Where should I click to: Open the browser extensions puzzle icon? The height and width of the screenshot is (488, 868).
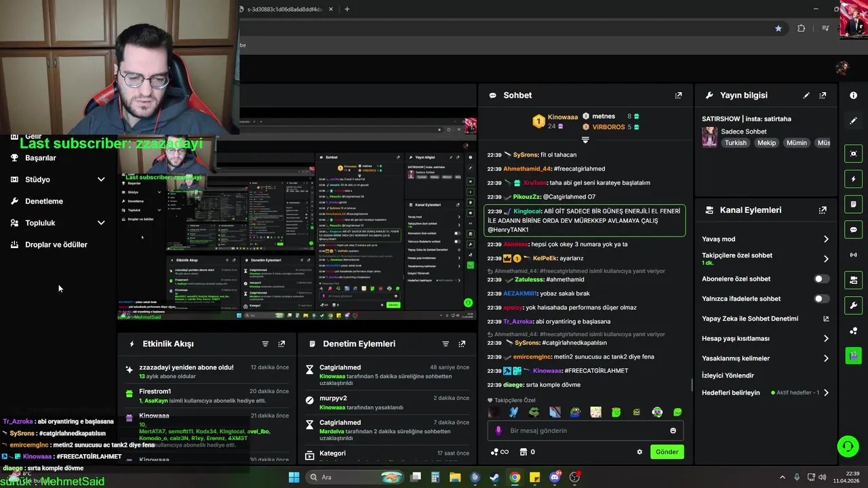(802, 28)
